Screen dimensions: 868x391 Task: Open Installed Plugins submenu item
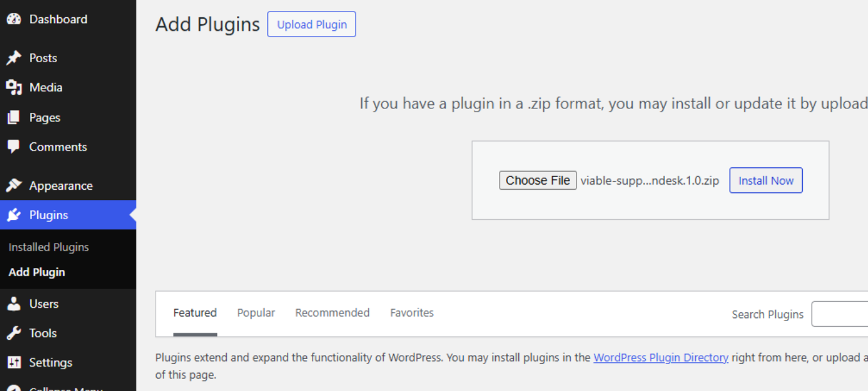[x=49, y=247]
